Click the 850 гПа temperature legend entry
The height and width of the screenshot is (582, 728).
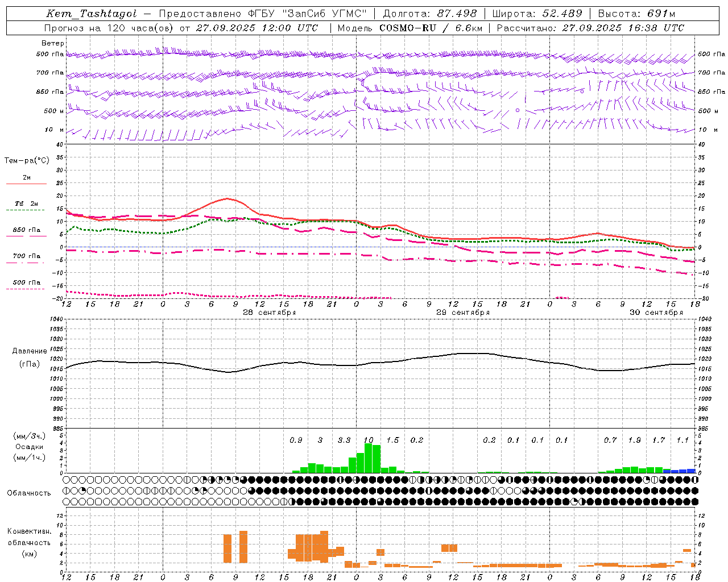coord(27,230)
